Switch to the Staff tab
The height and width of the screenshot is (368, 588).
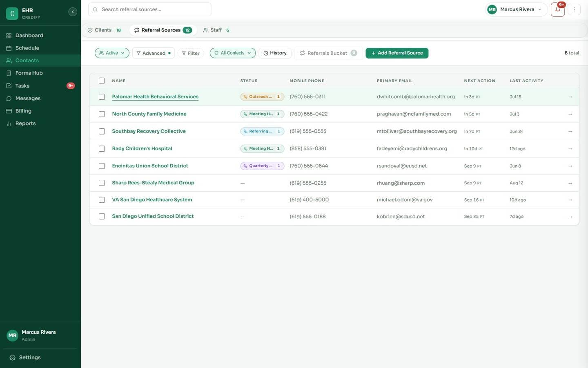point(216,30)
